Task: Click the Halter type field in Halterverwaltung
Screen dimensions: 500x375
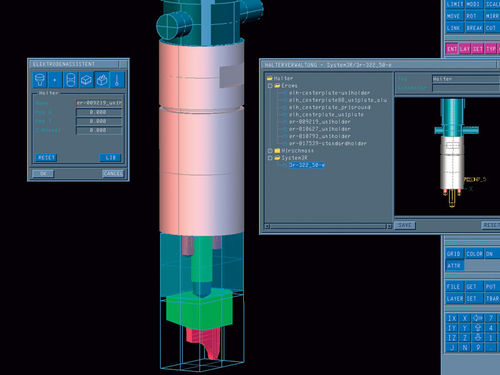Action: click(x=466, y=79)
